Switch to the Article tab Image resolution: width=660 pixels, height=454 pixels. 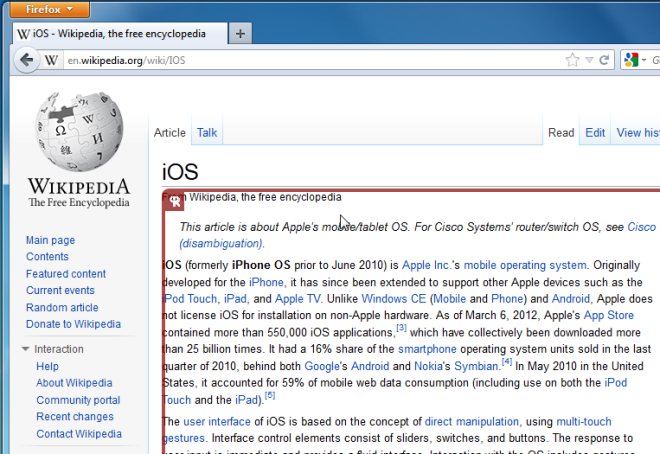pyautogui.click(x=170, y=133)
